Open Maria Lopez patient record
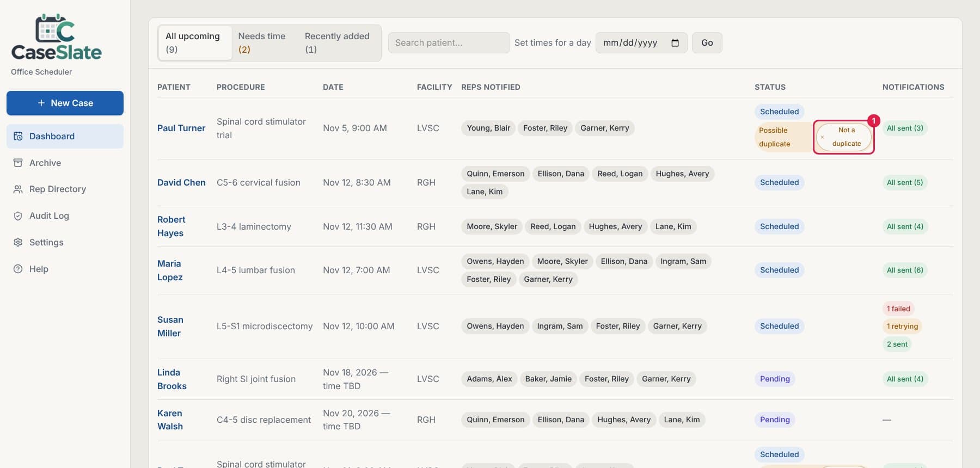The image size is (980, 468). [x=170, y=270]
